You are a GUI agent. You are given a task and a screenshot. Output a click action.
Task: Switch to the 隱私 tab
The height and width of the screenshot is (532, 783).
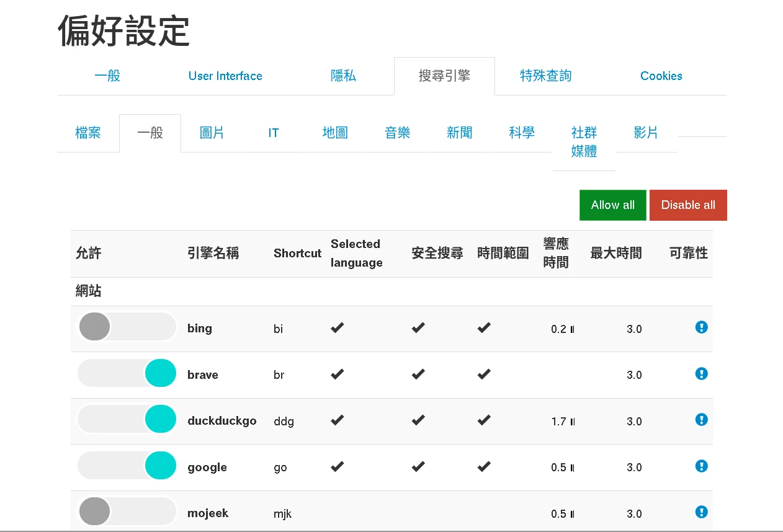click(x=343, y=76)
